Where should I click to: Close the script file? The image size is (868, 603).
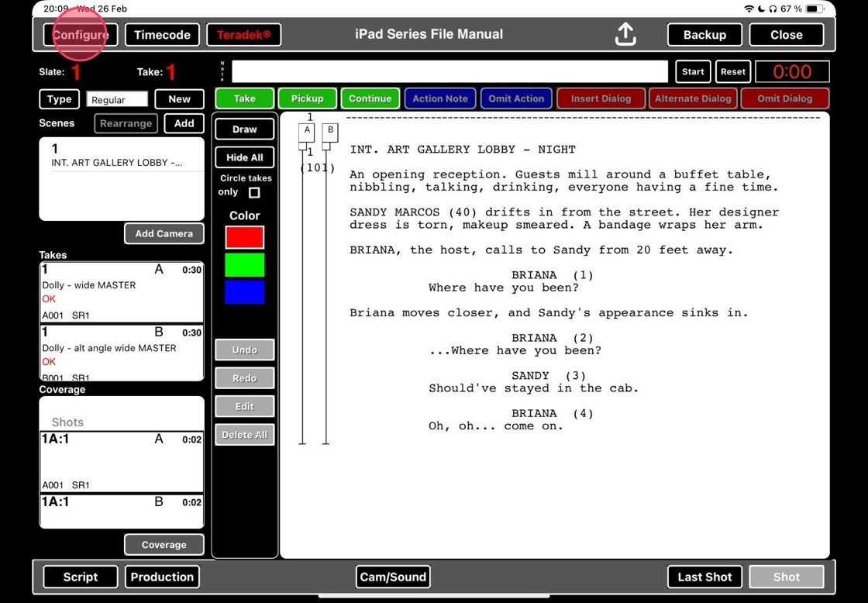click(x=786, y=35)
